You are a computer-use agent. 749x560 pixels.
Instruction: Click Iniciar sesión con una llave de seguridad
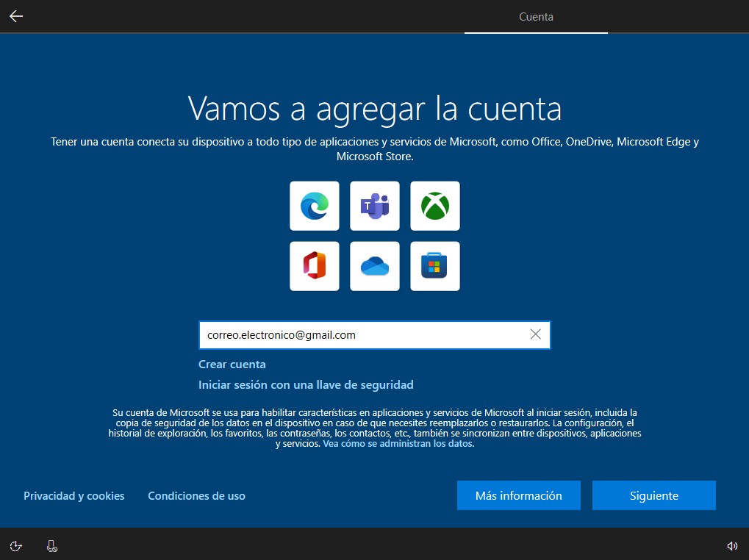tap(306, 385)
